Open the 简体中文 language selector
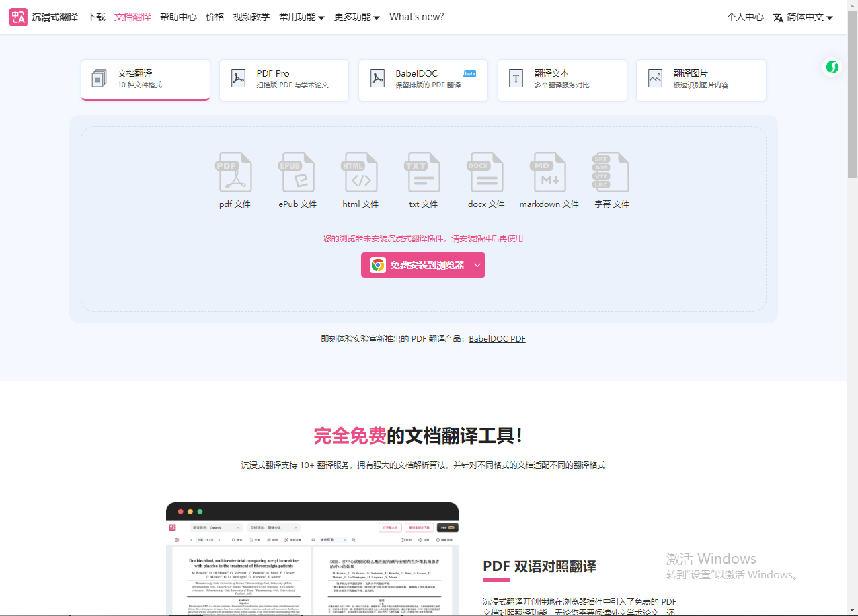This screenshot has height=616, width=858. 803,17
